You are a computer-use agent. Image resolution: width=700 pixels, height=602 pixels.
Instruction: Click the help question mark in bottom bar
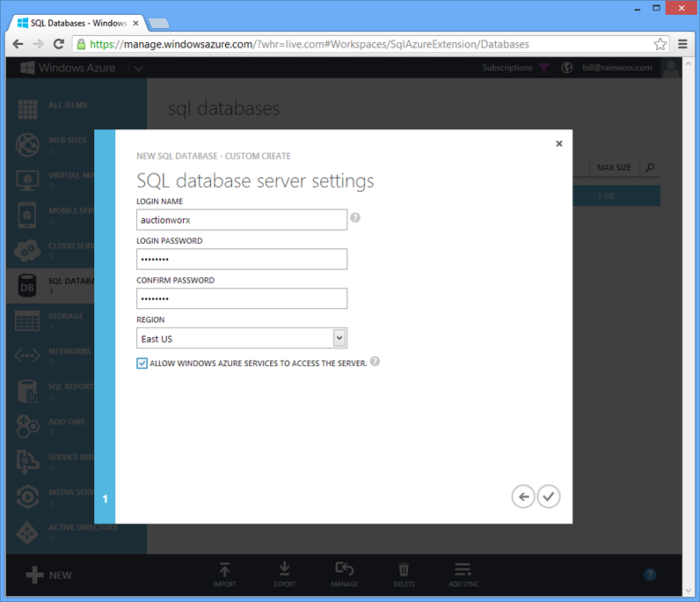pyautogui.click(x=650, y=575)
